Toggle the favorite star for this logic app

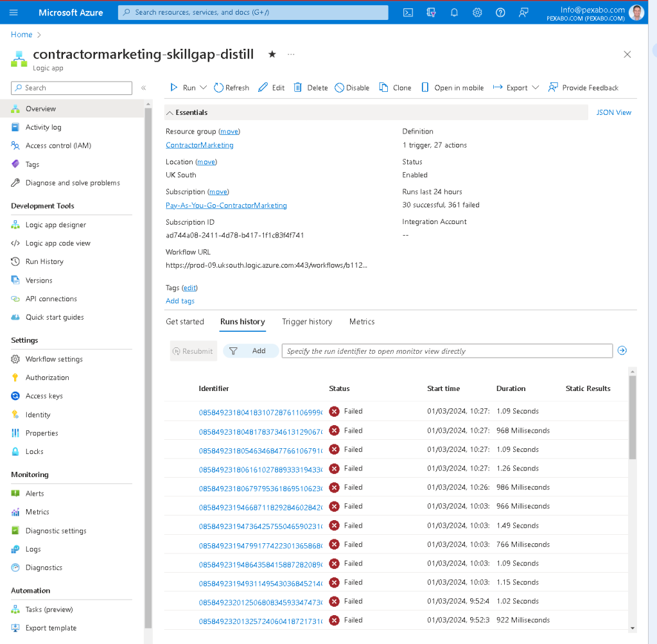point(272,54)
